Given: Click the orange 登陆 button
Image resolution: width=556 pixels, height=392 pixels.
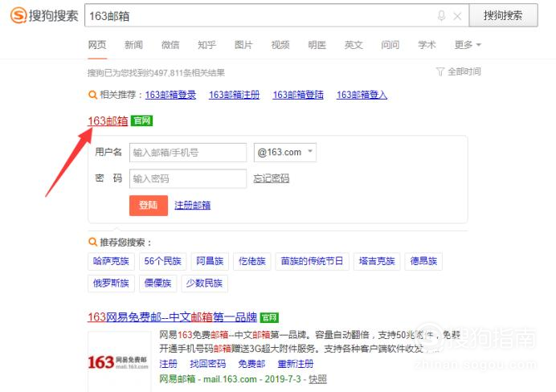Looking at the screenshot, I should (149, 205).
